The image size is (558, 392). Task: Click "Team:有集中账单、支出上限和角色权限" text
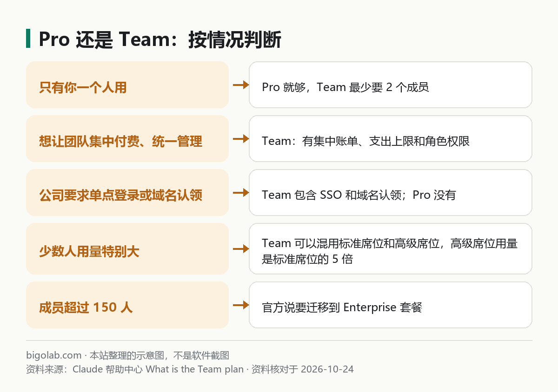click(366, 141)
